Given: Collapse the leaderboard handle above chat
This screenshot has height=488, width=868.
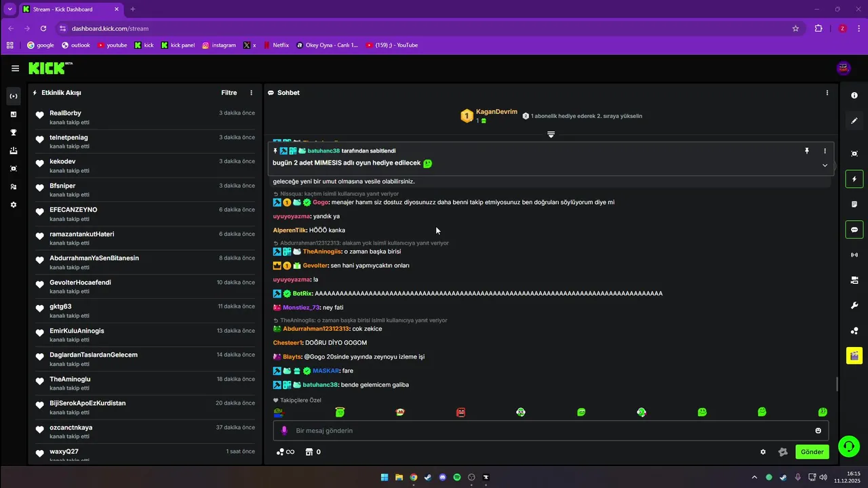Looking at the screenshot, I should [551, 134].
